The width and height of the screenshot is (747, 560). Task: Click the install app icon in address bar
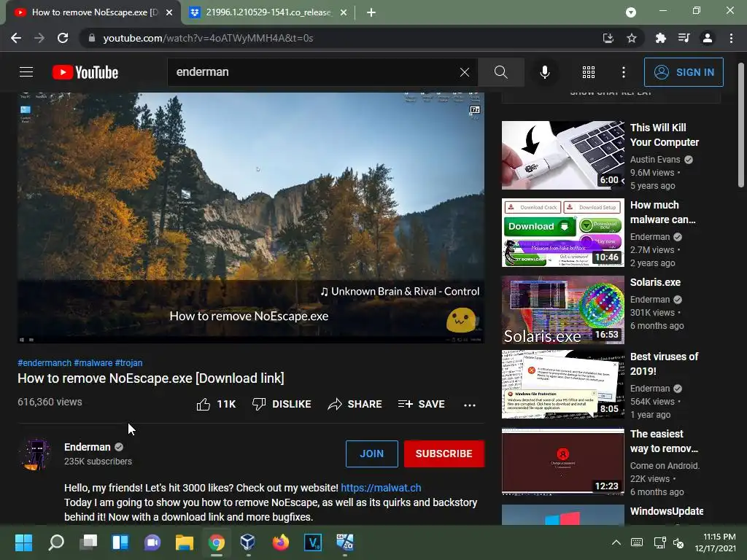click(x=608, y=38)
